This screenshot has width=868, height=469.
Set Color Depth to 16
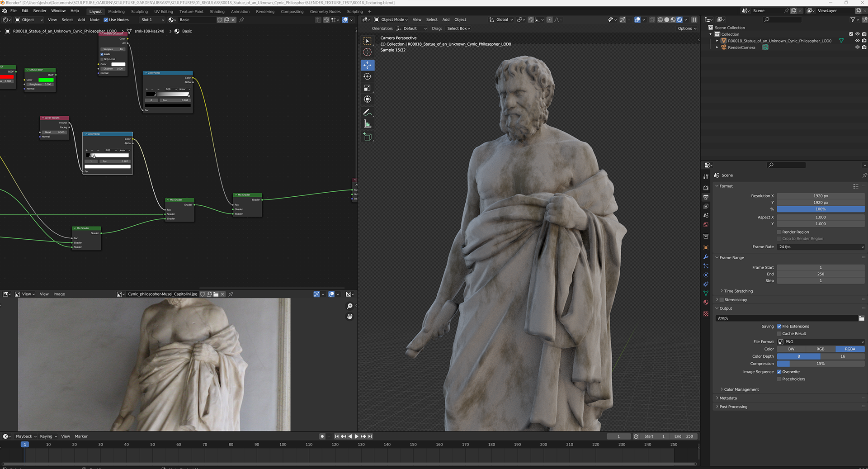(842, 356)
